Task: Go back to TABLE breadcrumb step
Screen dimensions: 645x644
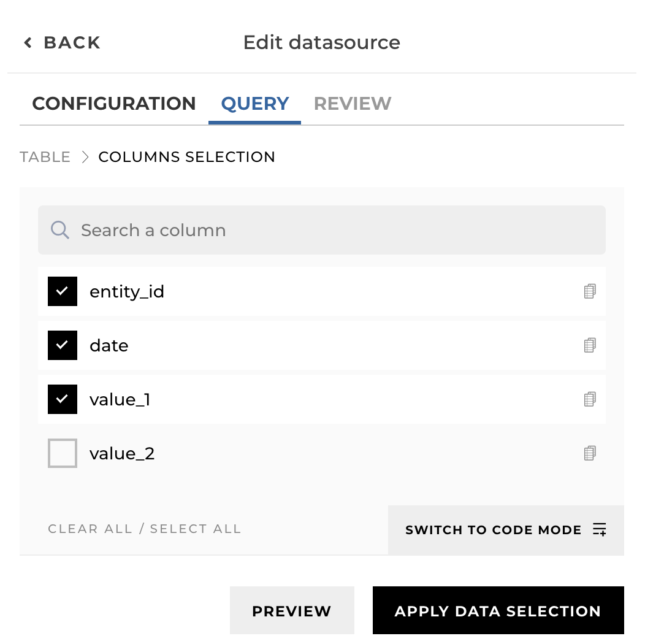Action: coord(45,157)
